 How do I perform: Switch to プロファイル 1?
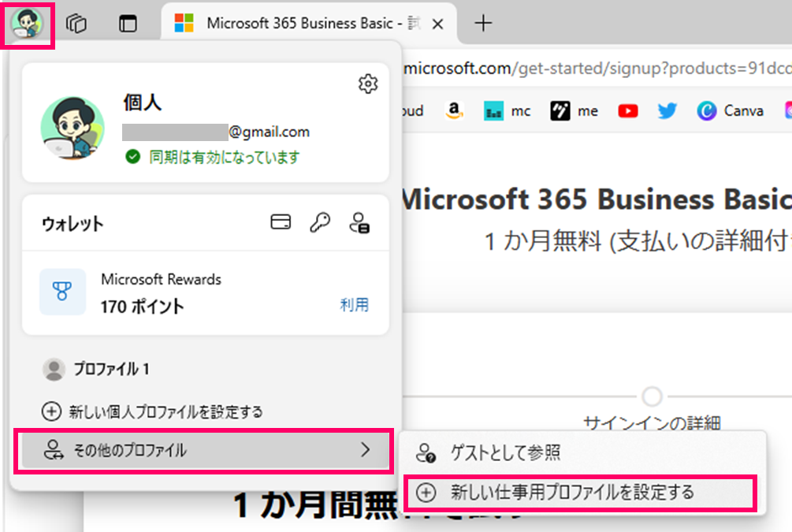pos(96,369)
